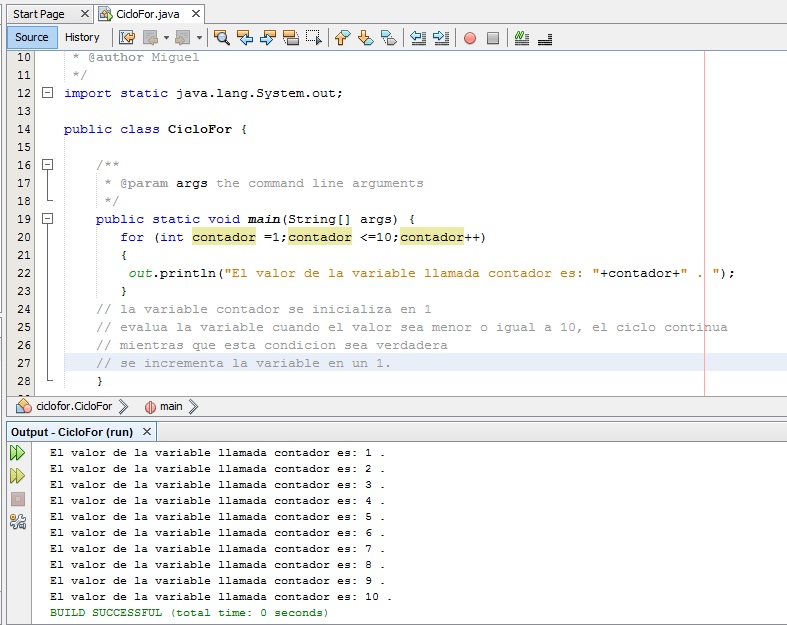
Task: Toggle Highlight Search in editor toolbar
Action: tap(291, 38)
